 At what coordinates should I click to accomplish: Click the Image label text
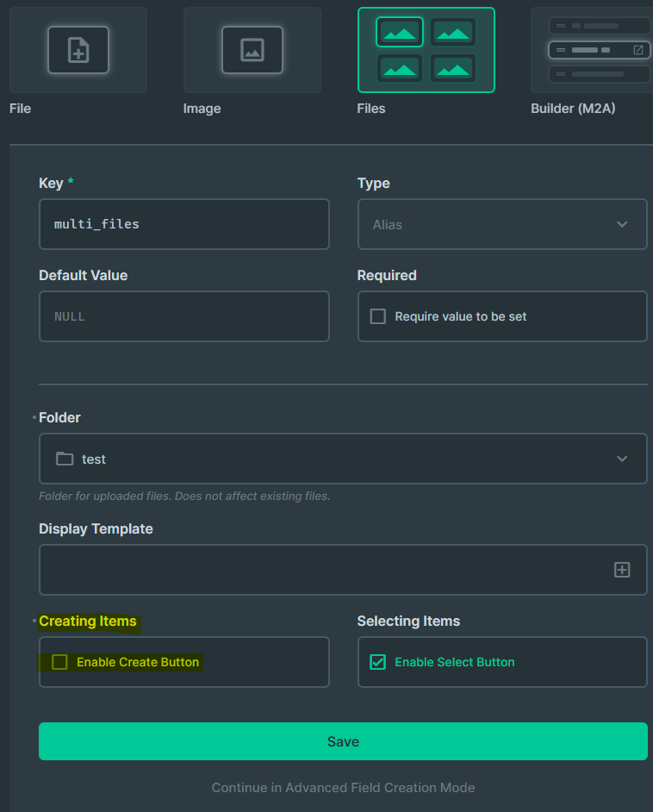click(202, 109)
